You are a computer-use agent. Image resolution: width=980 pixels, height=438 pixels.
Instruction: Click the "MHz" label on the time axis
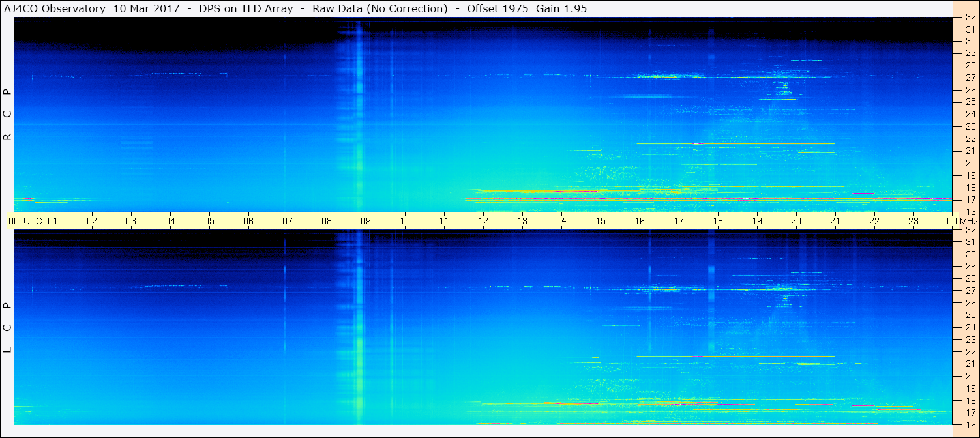(x=969, y=221)
